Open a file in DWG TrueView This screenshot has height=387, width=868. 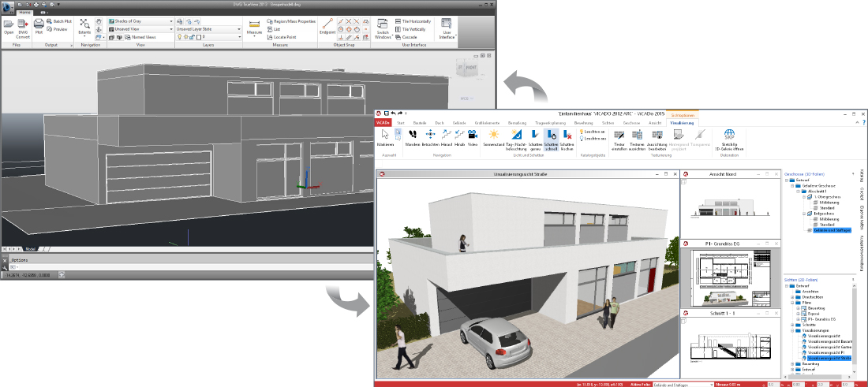9,27
